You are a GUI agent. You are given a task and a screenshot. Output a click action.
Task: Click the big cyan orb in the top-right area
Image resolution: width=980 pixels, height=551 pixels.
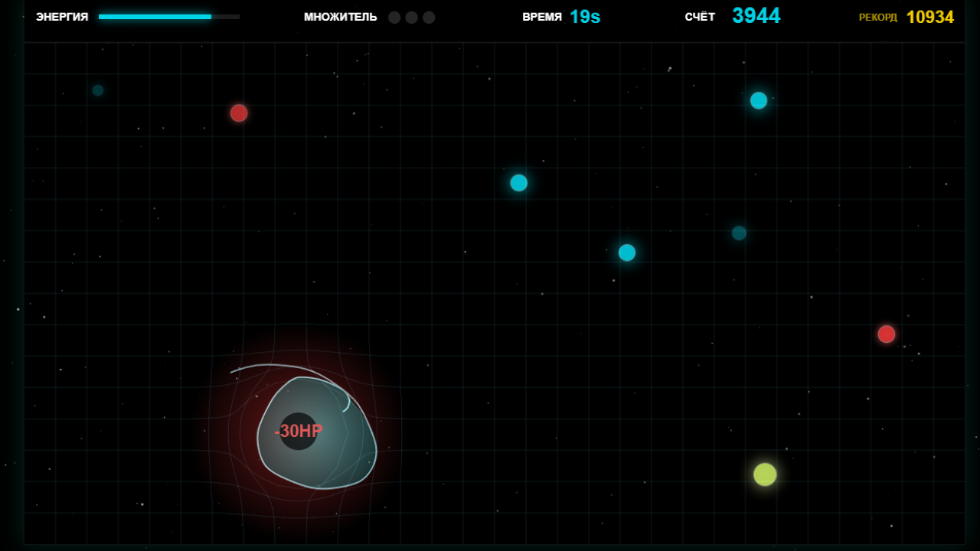(x=759, y=99)
